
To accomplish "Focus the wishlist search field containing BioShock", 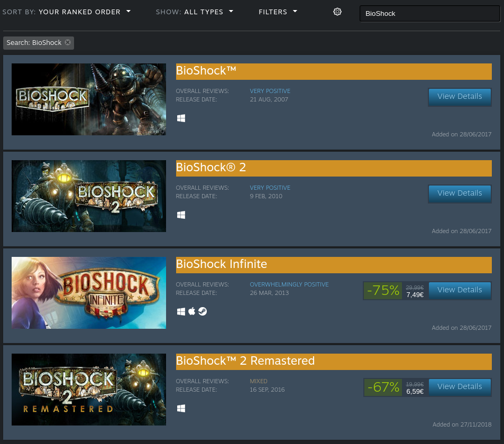I will pyautogui.click(x=430, y=14).
